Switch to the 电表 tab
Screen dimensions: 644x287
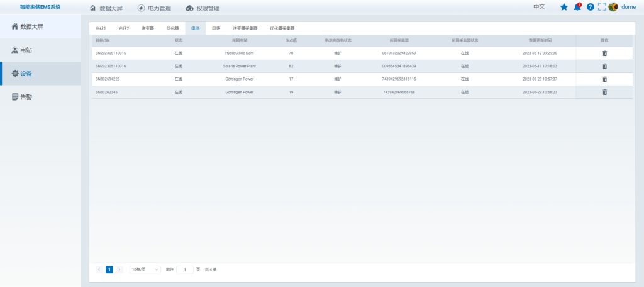(x=216, y=28)
